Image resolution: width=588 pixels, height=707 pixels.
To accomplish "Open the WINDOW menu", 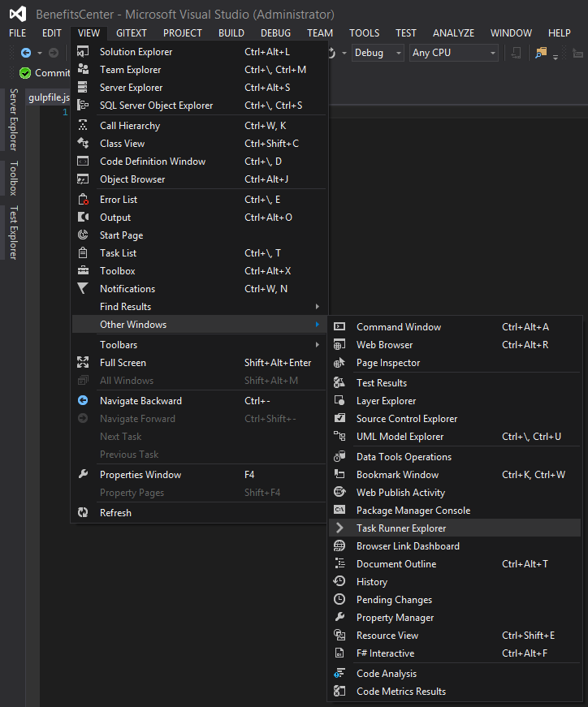I will coord(512,33).
